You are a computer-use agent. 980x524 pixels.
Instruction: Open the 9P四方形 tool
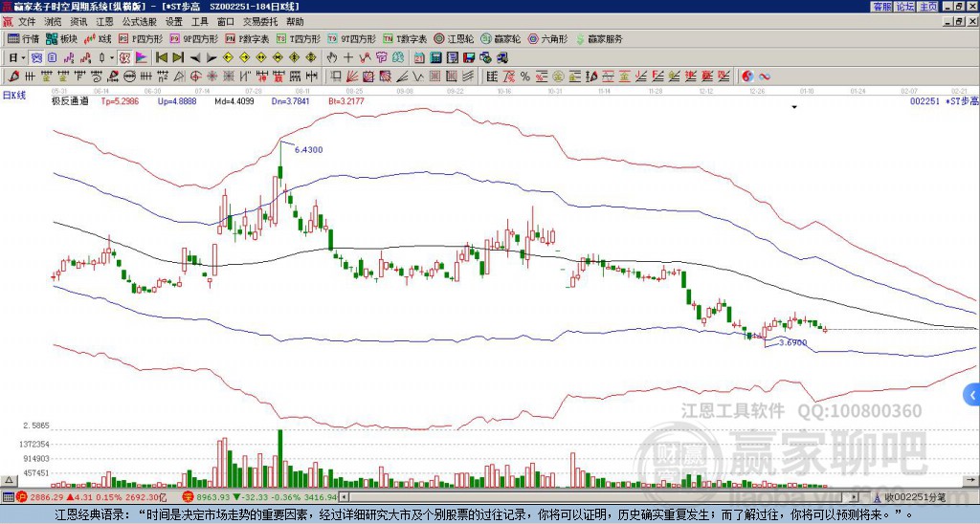[193, 38]
